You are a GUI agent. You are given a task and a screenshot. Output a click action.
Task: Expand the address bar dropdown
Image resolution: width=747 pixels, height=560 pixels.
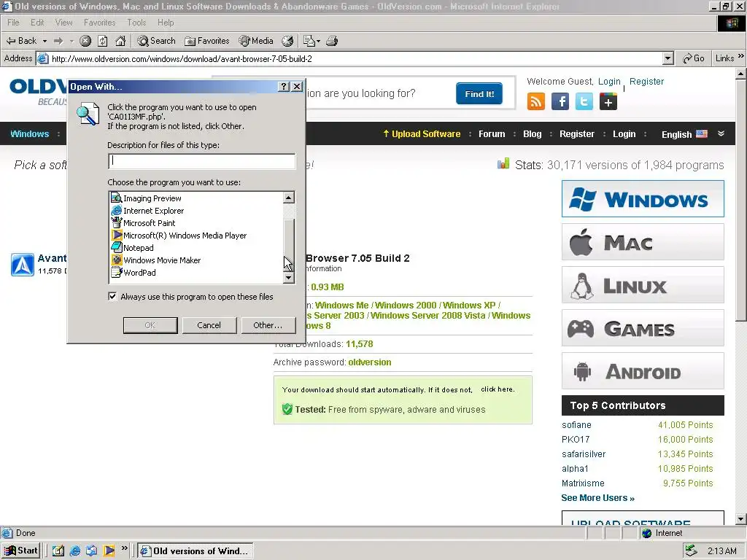tap(668, 58)
